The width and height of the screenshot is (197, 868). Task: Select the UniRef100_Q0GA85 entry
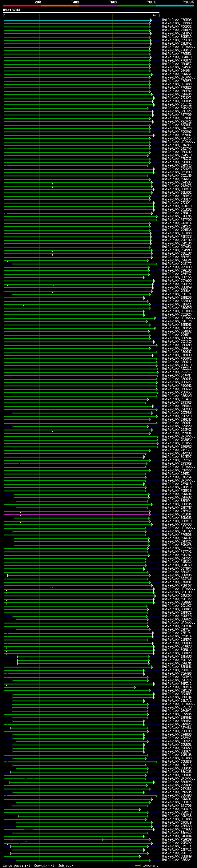(x=177, y=101)
